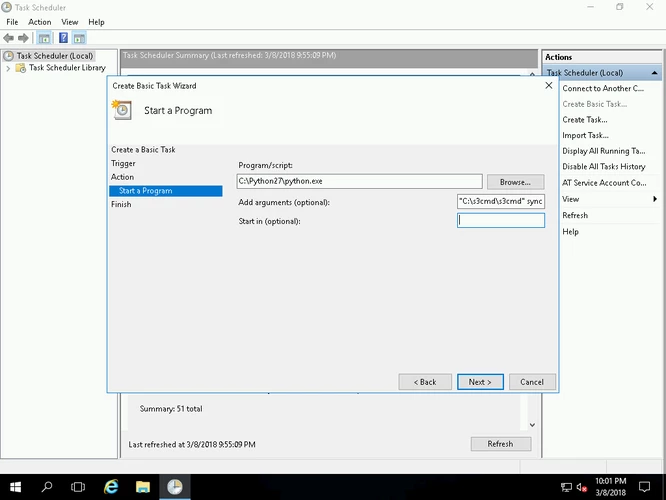This screenshot has height=500, width=666.
Task: Click the < Back wizard button
Action: point(425,382)
